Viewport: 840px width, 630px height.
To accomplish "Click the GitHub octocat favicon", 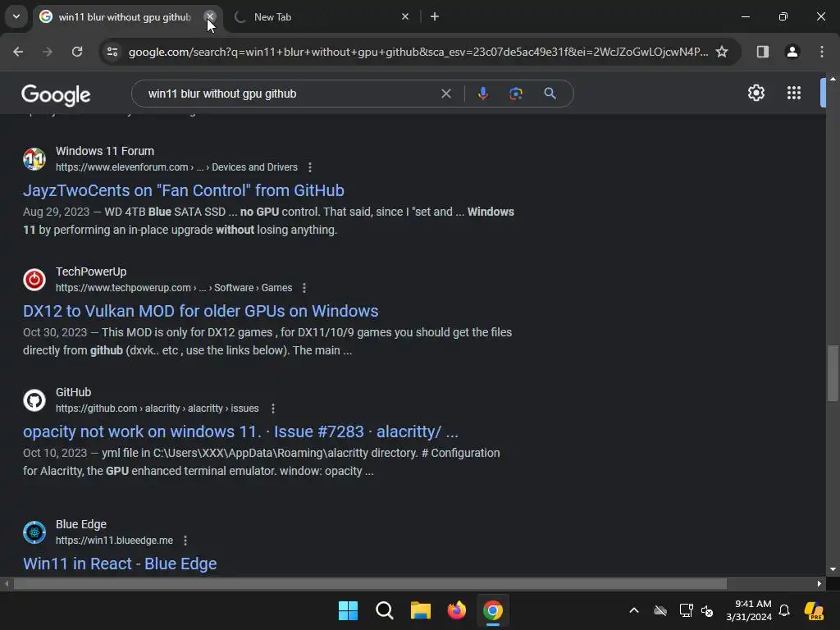I will tap(34, 400).
